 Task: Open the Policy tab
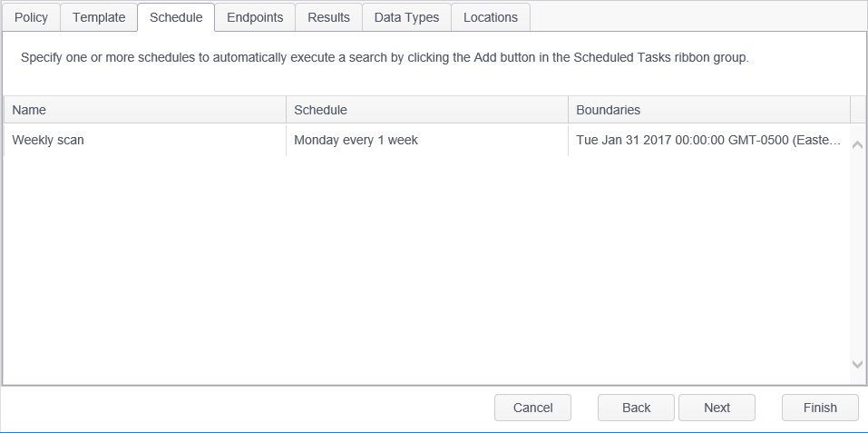pos(32,17)
